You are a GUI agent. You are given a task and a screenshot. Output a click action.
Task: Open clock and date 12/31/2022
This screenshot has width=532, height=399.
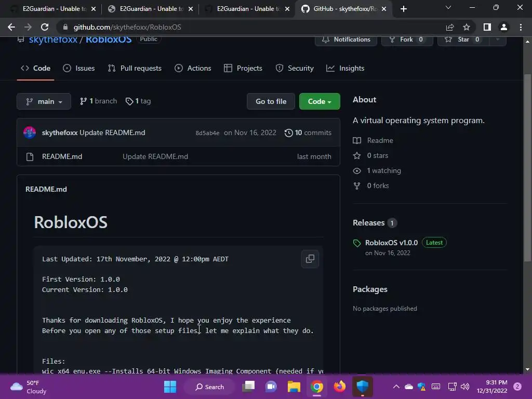pos(492,387)
